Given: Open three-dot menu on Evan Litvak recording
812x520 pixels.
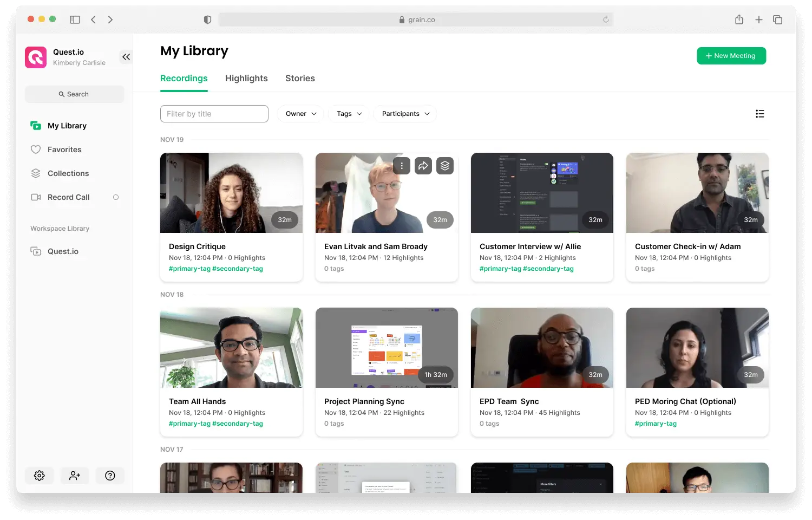Looking at the screenshot, I should pyautogui.click(x=402, y=166).
